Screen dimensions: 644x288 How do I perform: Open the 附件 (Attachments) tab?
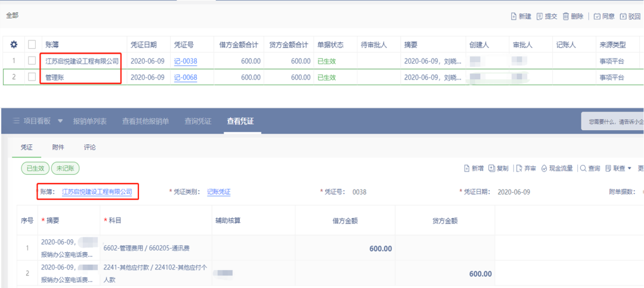(x=58, y=147)
